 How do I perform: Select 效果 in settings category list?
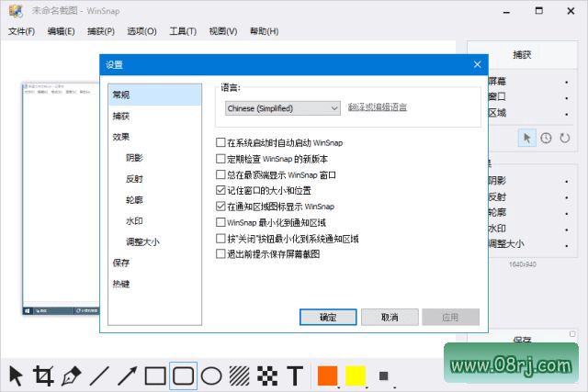click(x=155, y=137)
